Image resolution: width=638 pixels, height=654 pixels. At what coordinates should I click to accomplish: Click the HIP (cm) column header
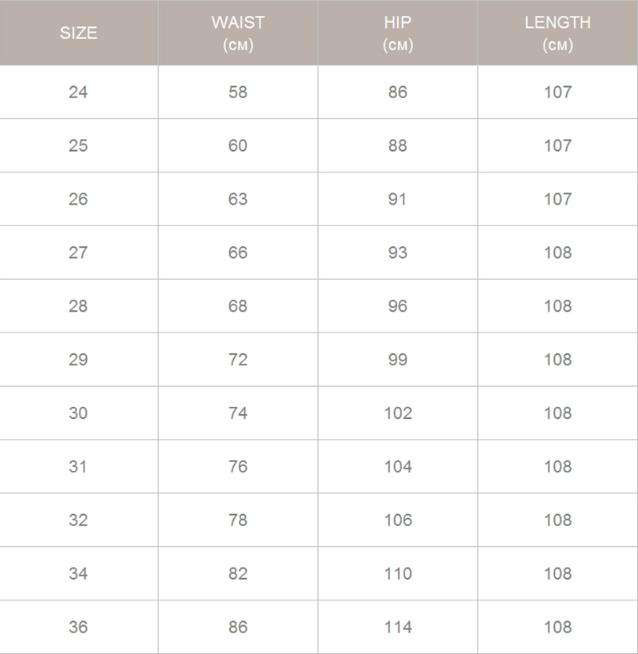[x=398, y=33]
